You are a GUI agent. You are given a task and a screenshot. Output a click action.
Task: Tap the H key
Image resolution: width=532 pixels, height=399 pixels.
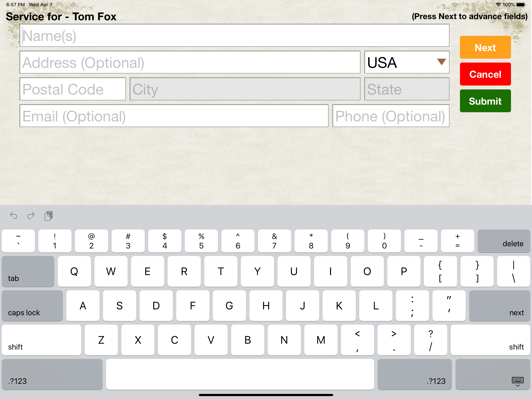click(x=266, y=306)
